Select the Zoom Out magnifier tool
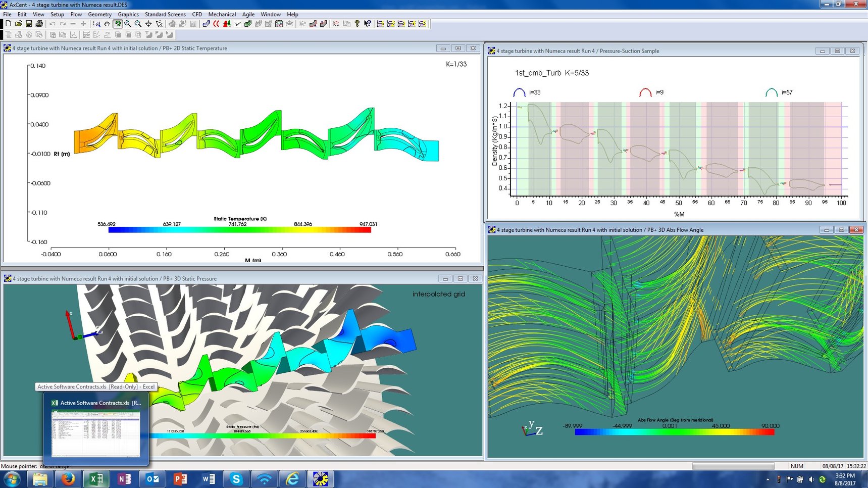This screenshot has height=488, width=868. [137, 24]
